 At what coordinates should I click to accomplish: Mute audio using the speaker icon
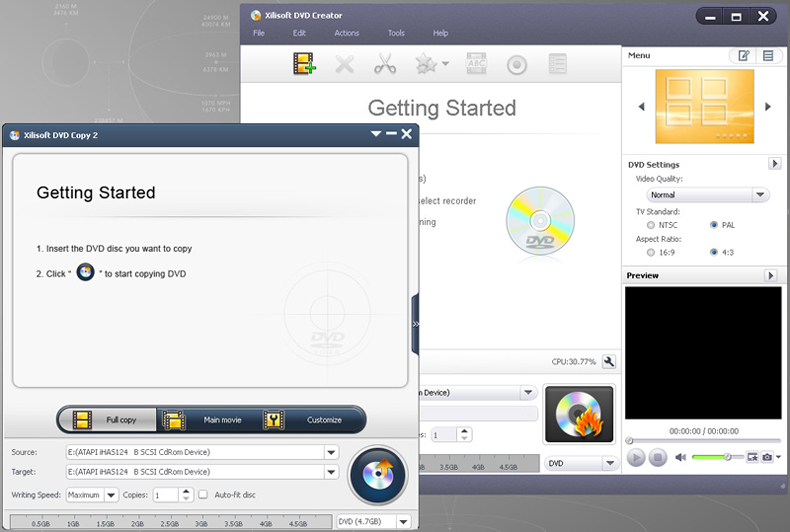click(x=681, y=457)
